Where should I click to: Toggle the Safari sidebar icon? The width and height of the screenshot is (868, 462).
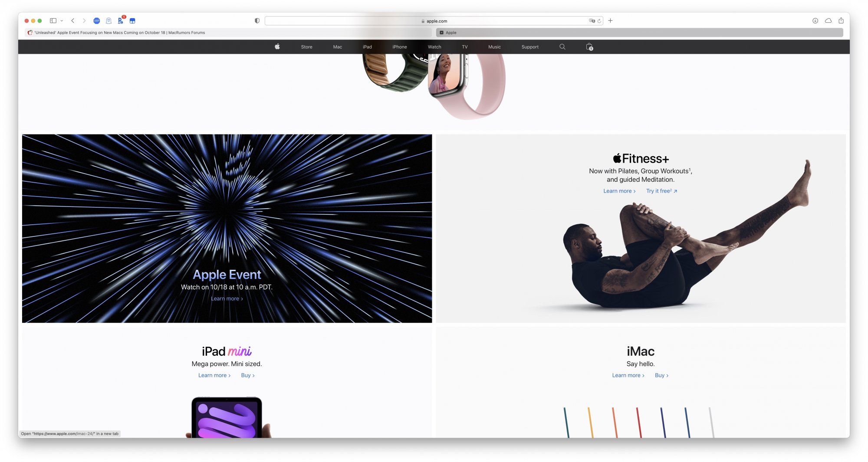[53, 21]
